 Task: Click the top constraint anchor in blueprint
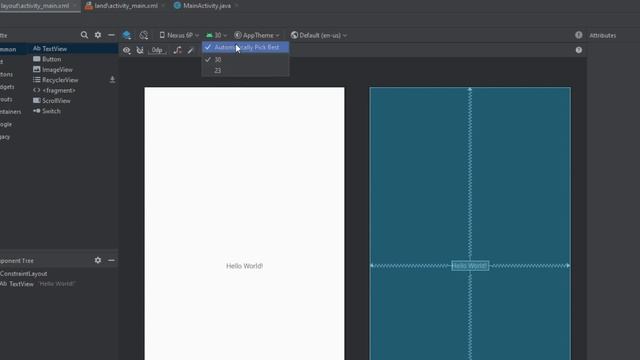pos(470,89)
